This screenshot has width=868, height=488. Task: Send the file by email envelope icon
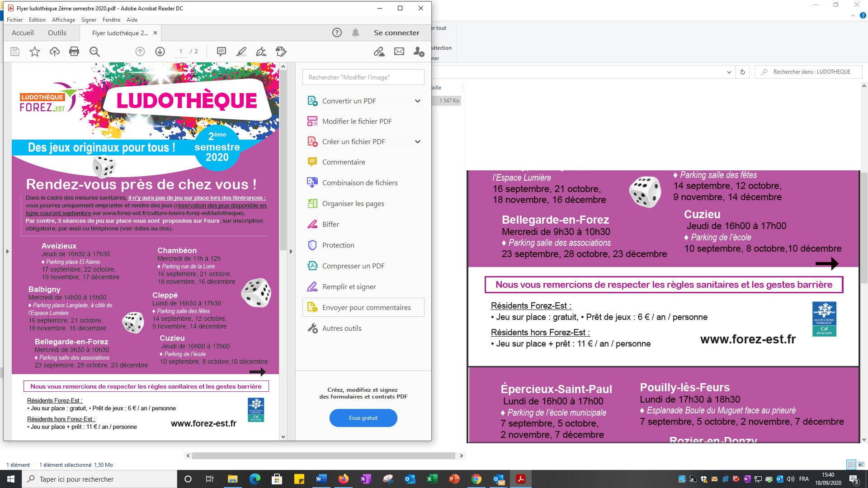399,52
